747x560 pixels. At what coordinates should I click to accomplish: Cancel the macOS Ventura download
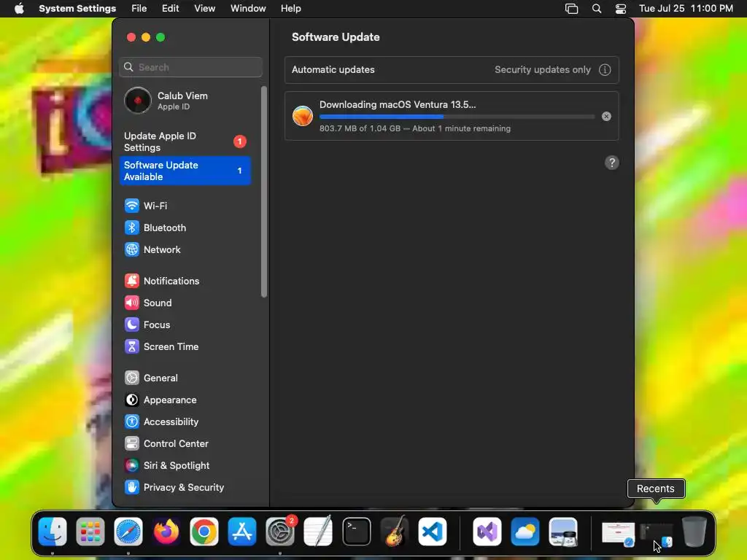click(606, 117)
